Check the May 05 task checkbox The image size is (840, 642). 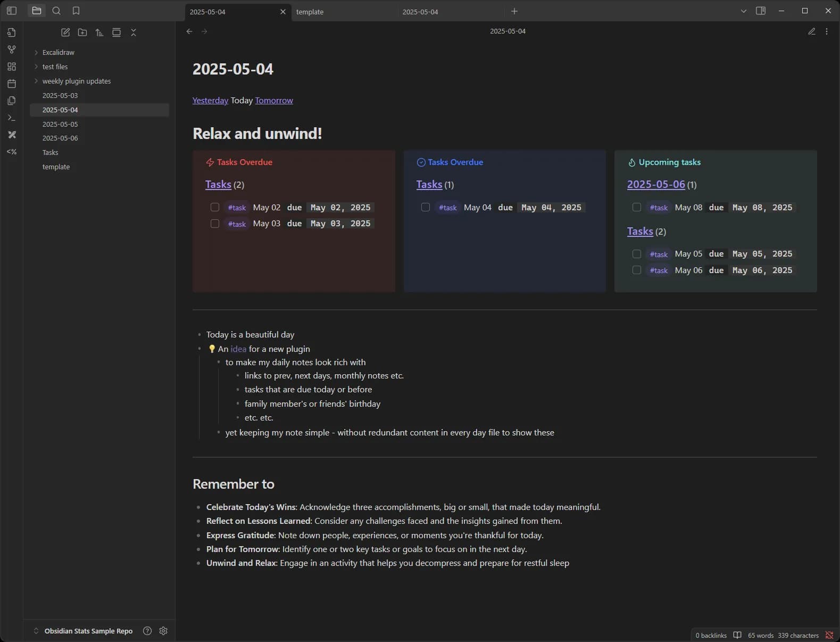pyautogui.click(x=637, y=254)
